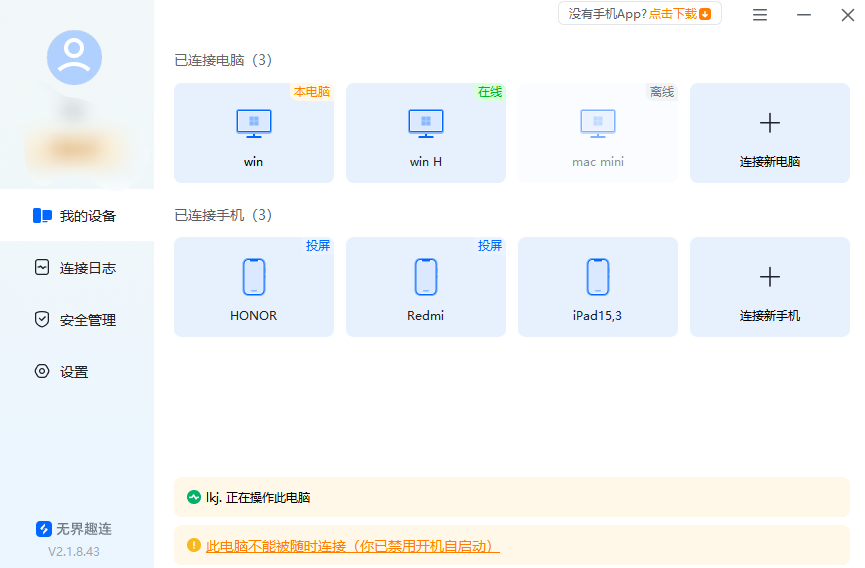Click the plus icon to connect new computer
This screenshot has width=865, height=568.
point(769,123)
